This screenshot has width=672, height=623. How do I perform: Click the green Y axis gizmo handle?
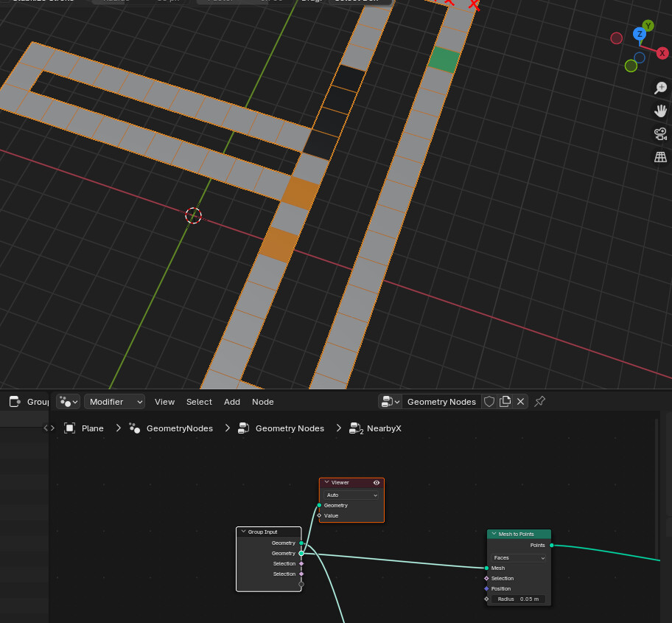(648, 26)
